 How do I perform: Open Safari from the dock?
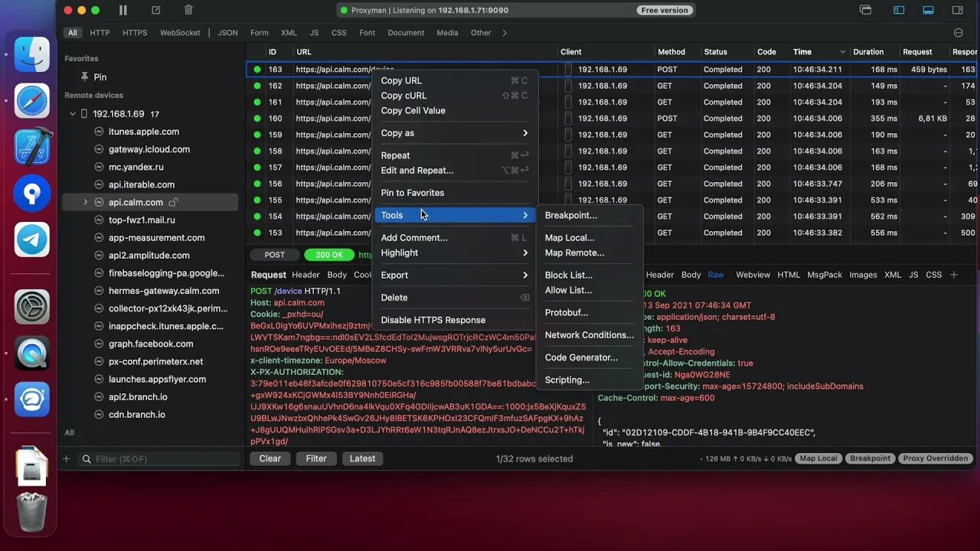[x=32, y=101]
